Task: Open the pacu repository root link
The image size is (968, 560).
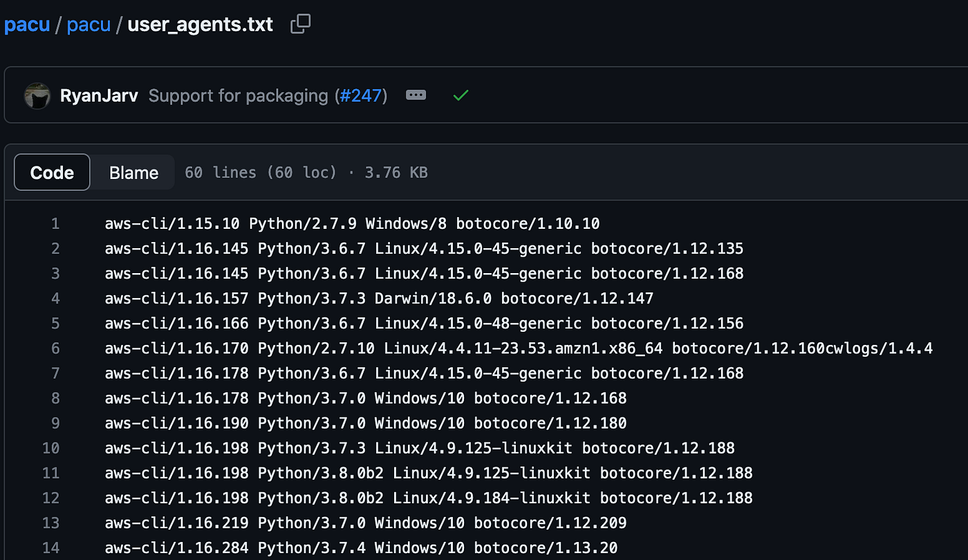Action: pyautogui.click(x=27, y=25)
